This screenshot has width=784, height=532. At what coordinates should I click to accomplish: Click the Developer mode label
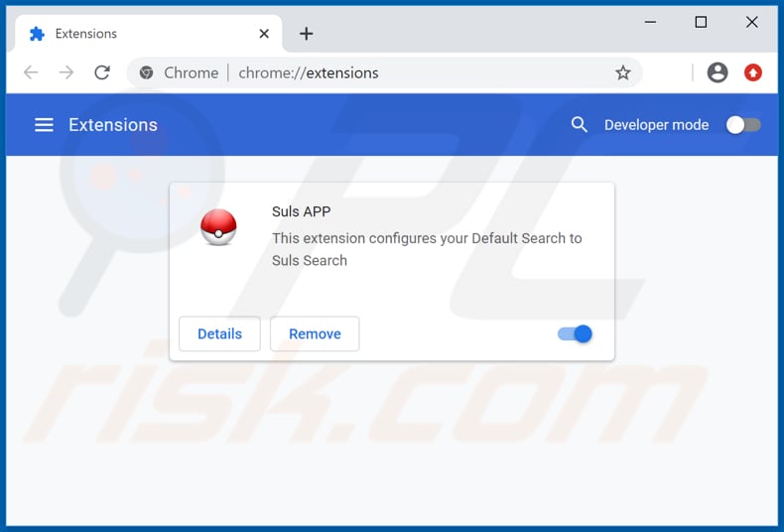point(656,125)
